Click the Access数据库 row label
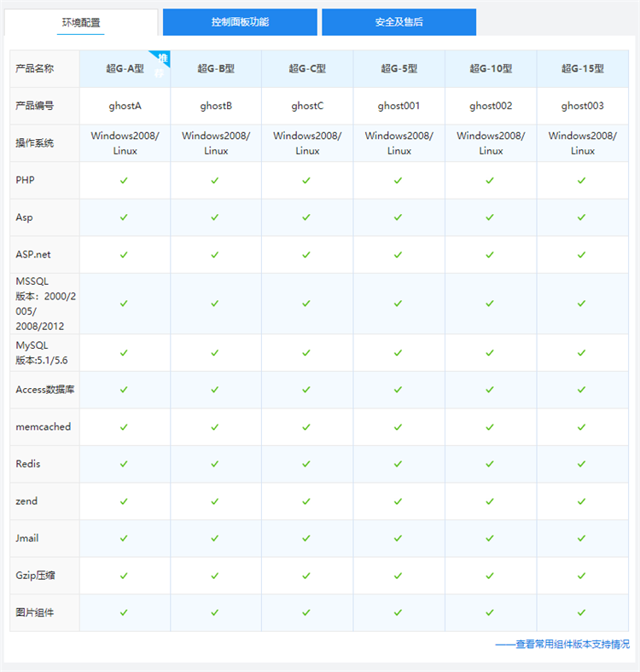The height and width of the screenshot is (672, 640). 44,390
